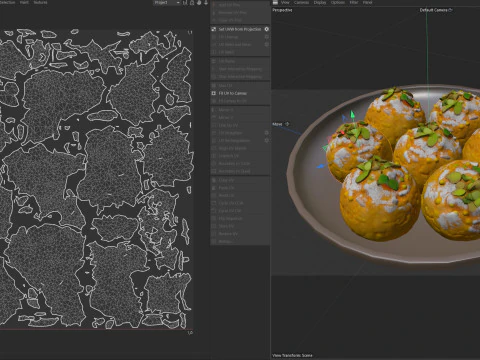
Task: Click the Default Camera selector
Action: (433, 10)
